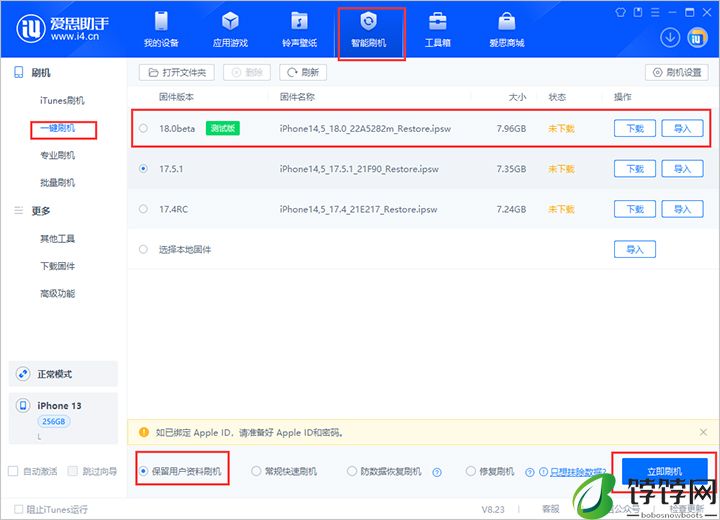Screen dimensions: 720x520
Task: Dismiss the Apple ID warning banner
Action: tap(703, 432)
